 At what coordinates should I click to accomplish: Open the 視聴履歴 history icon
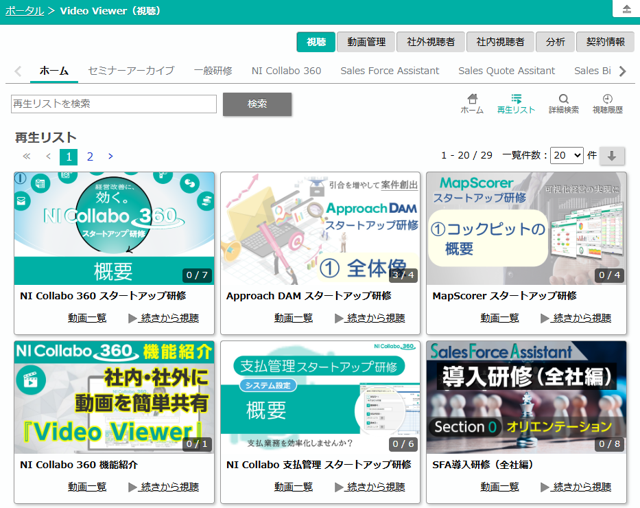[607, 104]
